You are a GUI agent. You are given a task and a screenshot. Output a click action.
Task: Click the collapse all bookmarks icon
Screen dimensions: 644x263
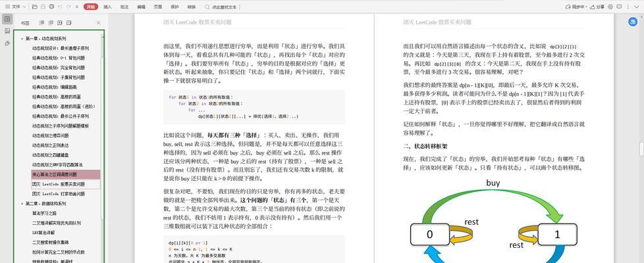click(x=51, y=23)
